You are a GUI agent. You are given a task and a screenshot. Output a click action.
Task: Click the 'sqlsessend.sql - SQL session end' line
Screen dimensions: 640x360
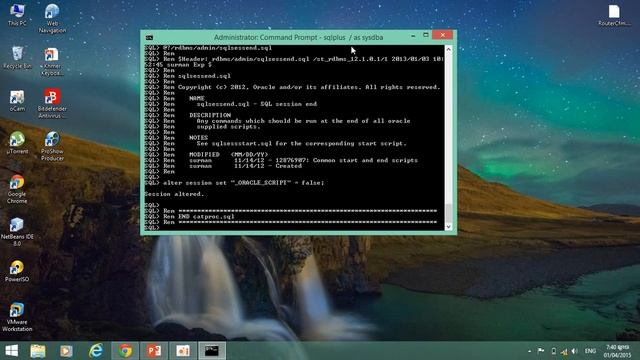(x=256, y=104)
